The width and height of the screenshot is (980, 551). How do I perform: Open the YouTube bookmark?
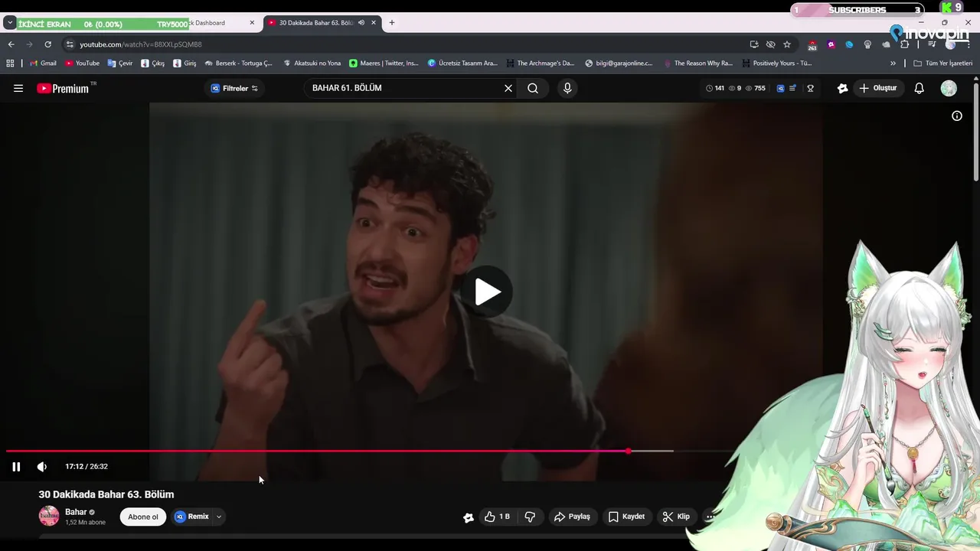(82, 64)
